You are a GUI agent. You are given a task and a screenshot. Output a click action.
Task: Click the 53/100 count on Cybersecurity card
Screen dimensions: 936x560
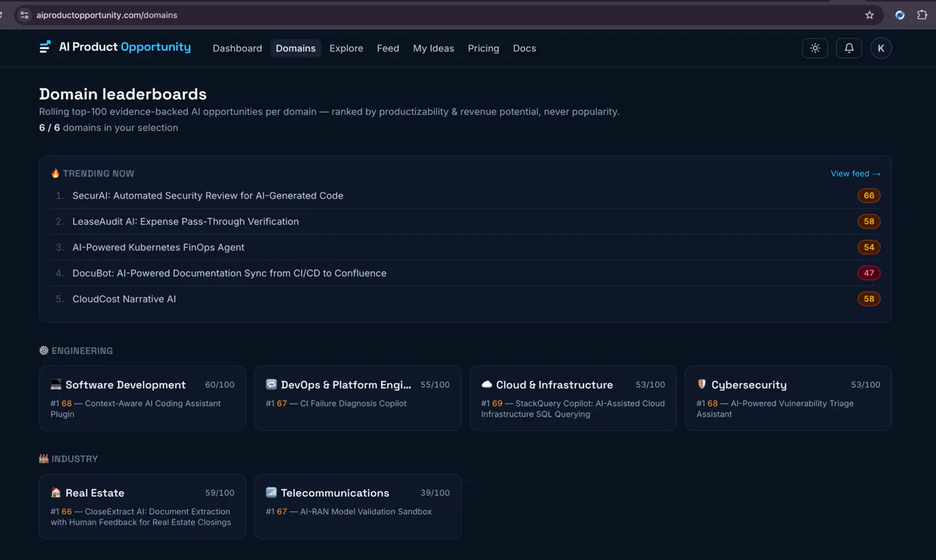pyautogui.click(x=865, y=385)
